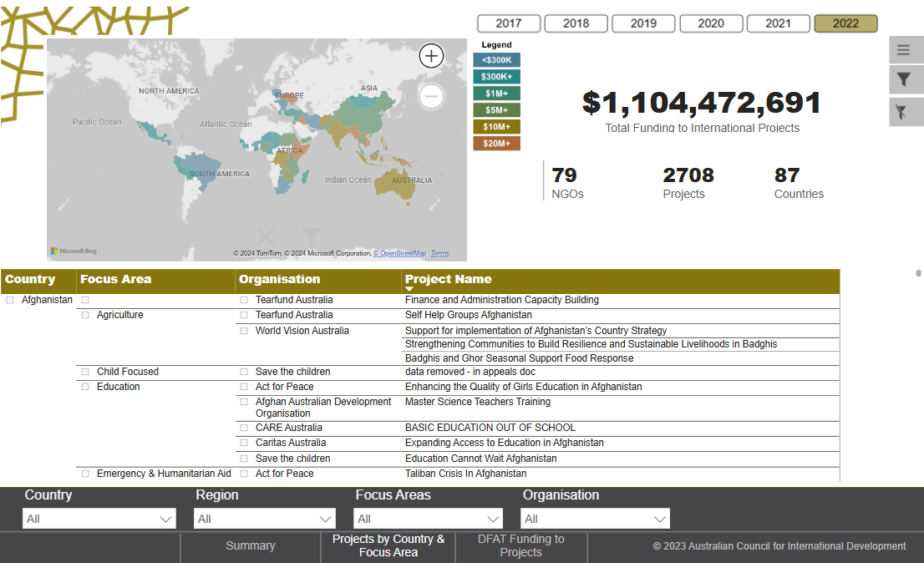Image resolution: width=924 pixels, height=563 pixels.
Task: Click sort arrow under Project Name header
Action: coord(409,289)
